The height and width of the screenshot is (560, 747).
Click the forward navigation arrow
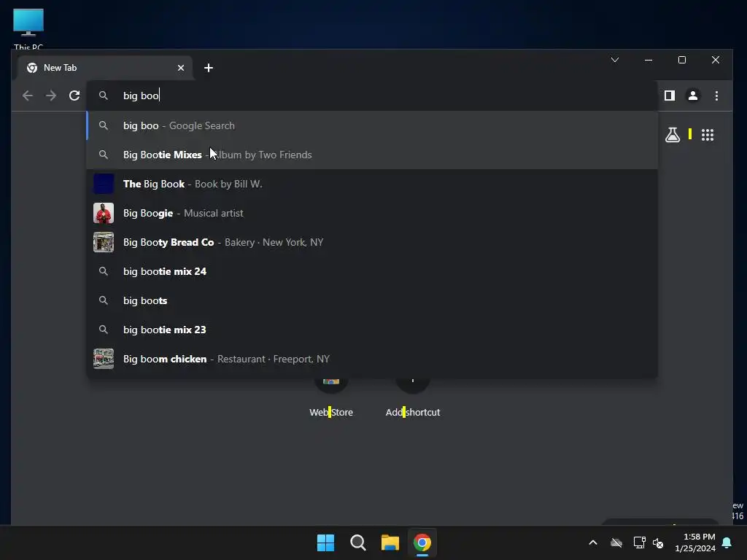(51, 96)
